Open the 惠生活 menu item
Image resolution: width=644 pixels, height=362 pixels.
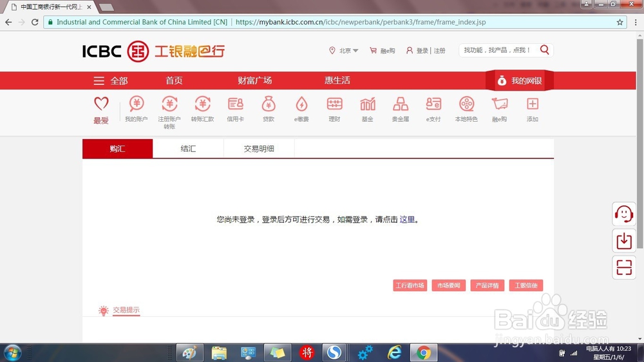[x=337, y=81]
